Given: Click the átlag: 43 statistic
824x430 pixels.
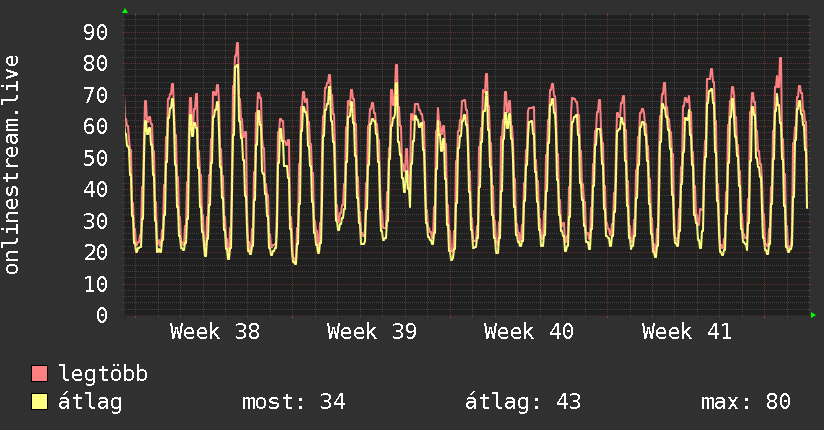Looking at the screenshot, I should click(523, 402).
